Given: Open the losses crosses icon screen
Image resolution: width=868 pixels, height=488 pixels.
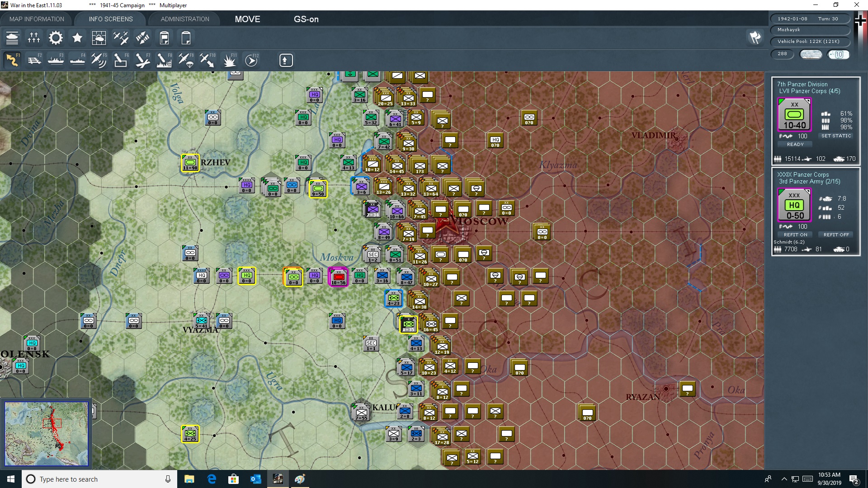Looking at the screenshot, I should 34,38.
